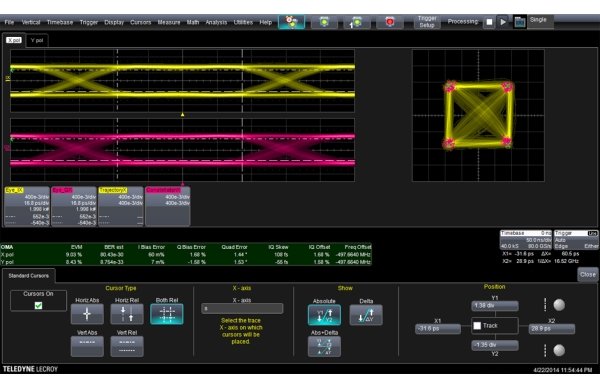Click the normal trigger mode icon
The height and width of the screenshot is (390, 600).
tap(324, 22)
